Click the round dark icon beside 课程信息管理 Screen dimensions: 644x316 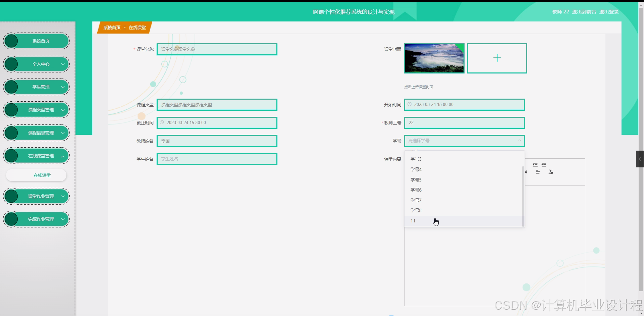point(11,133)
